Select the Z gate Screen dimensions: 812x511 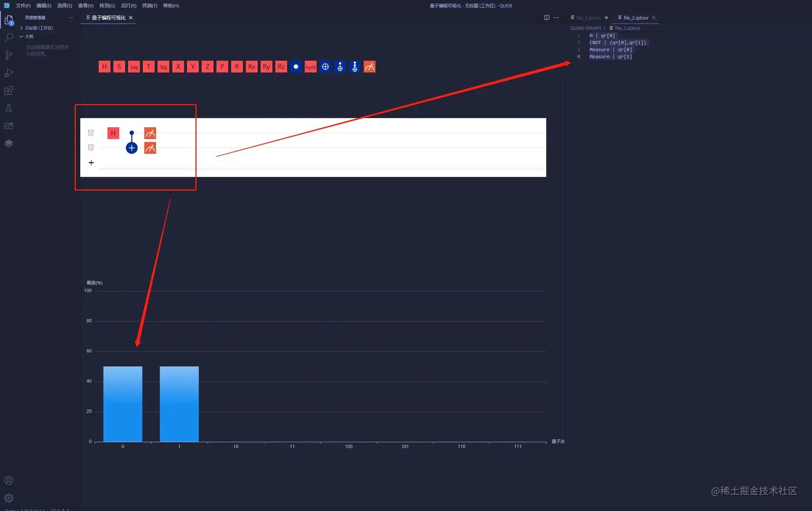tap(207, 67)
